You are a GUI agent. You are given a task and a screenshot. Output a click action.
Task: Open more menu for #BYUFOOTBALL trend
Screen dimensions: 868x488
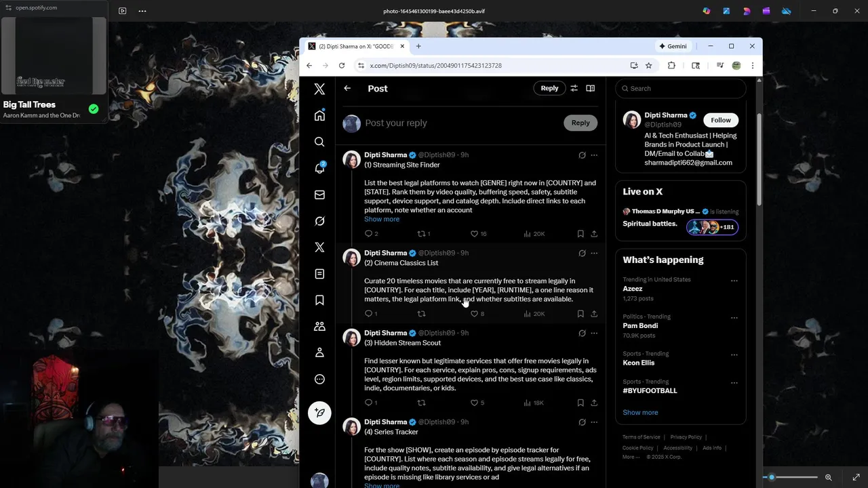tap(734, 383)
